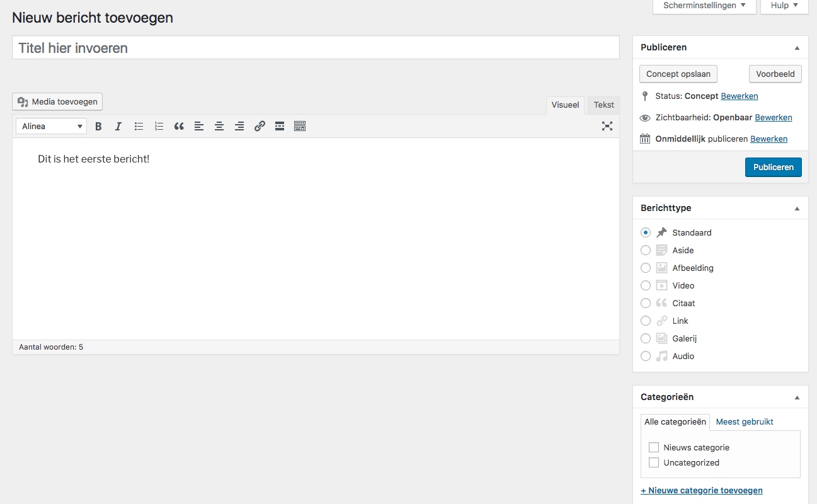The height and width of the screenshot is (504, 817).
Task: Apply italic formatting to text
Action: [x=118, y=127]
